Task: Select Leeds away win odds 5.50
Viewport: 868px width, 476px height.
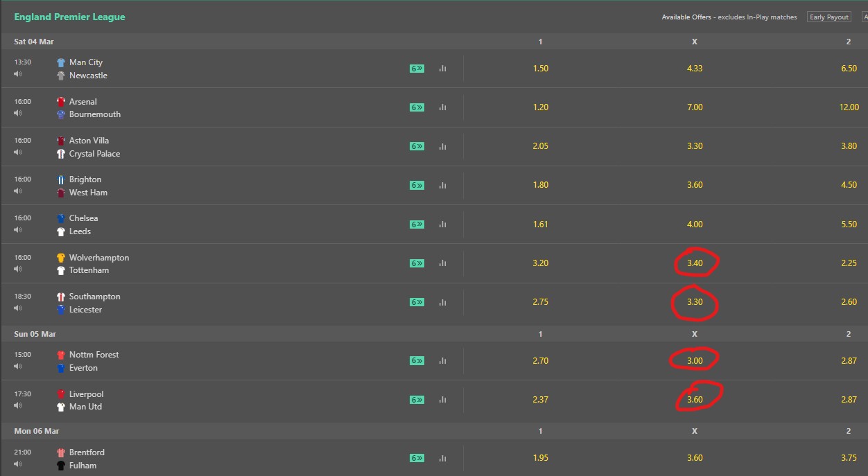Action: pos(849,224)
